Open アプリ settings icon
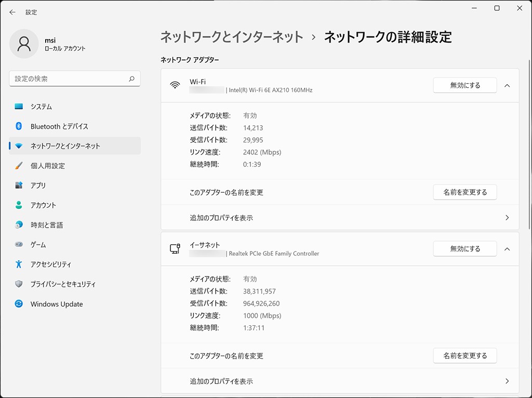 pyautogui.click(x=19, y=185)
